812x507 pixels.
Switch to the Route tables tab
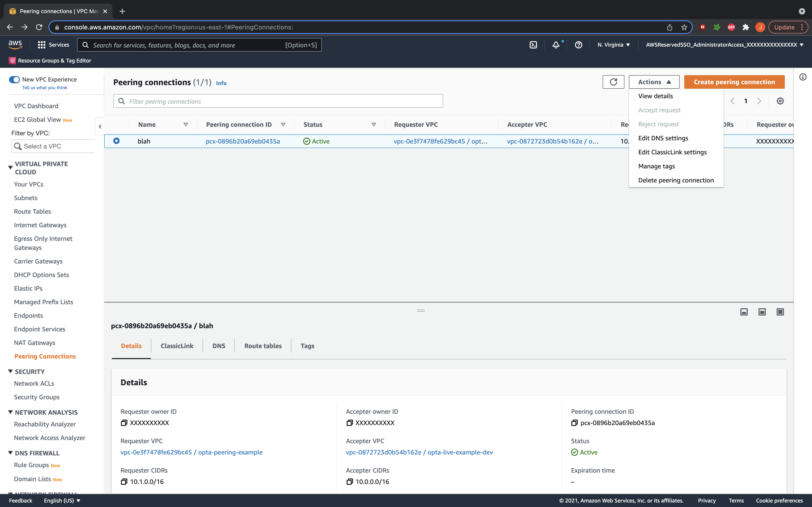(263, 346)
